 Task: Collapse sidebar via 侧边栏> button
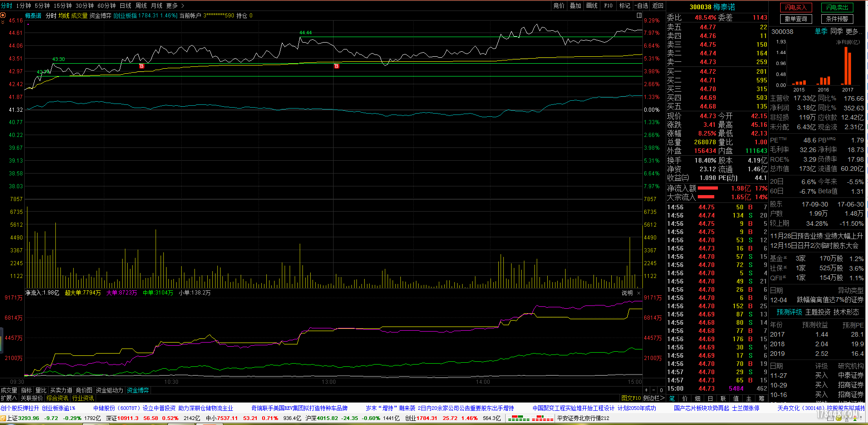tap(654, 398)
